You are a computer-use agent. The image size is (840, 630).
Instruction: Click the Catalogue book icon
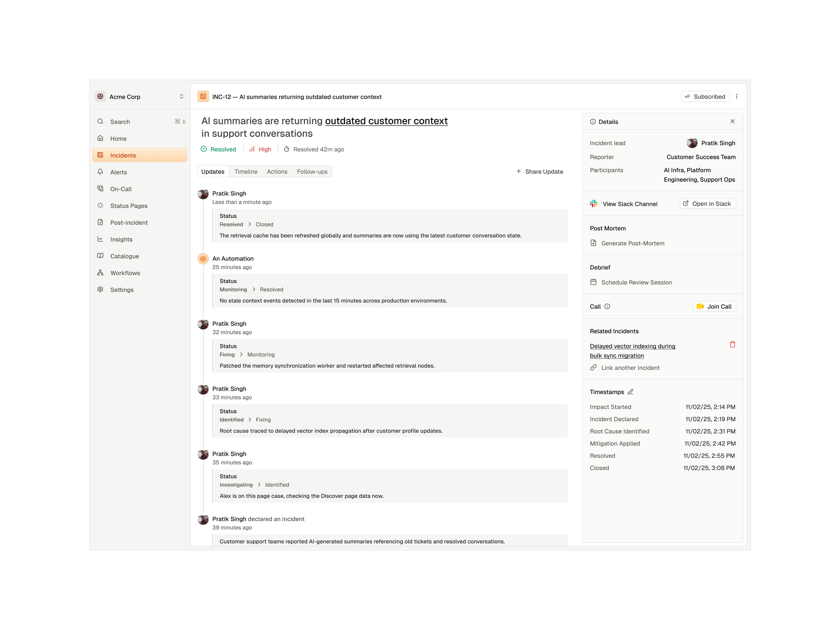100,256
